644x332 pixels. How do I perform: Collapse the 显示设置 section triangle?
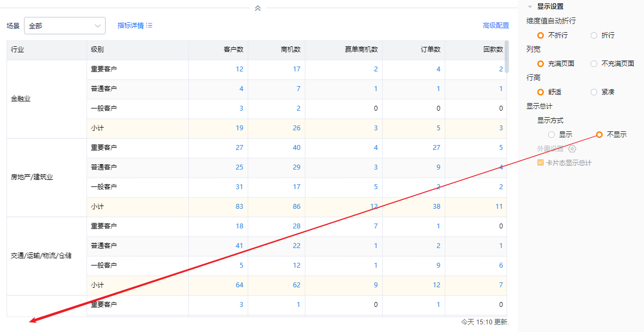point(530,7)
